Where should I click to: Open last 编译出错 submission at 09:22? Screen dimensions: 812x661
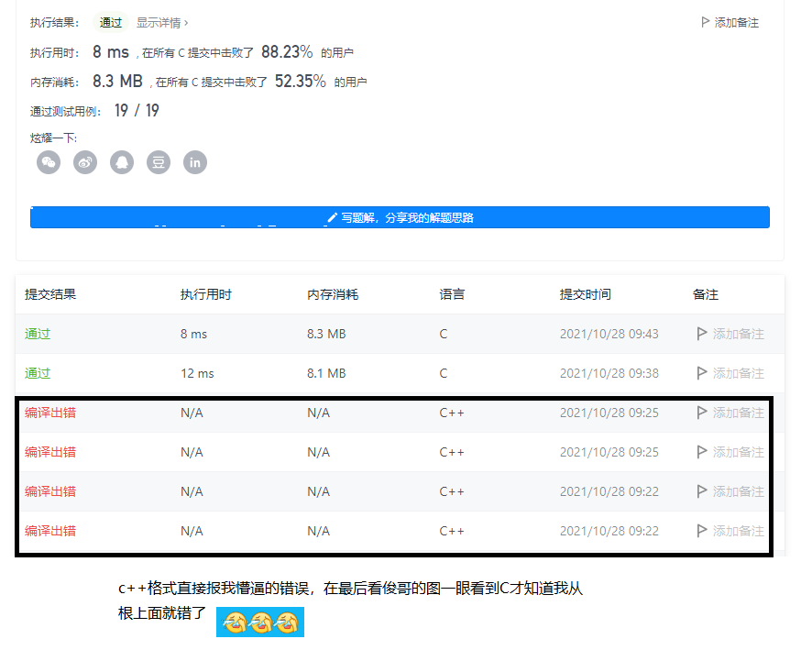pyautogui.click(x=50, y=531)
